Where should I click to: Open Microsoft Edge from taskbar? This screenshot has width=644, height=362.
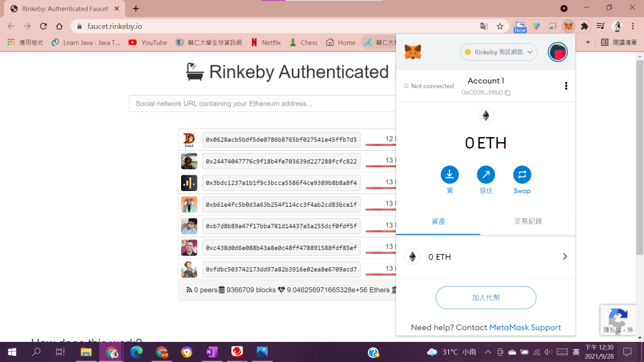pos(136,352)
